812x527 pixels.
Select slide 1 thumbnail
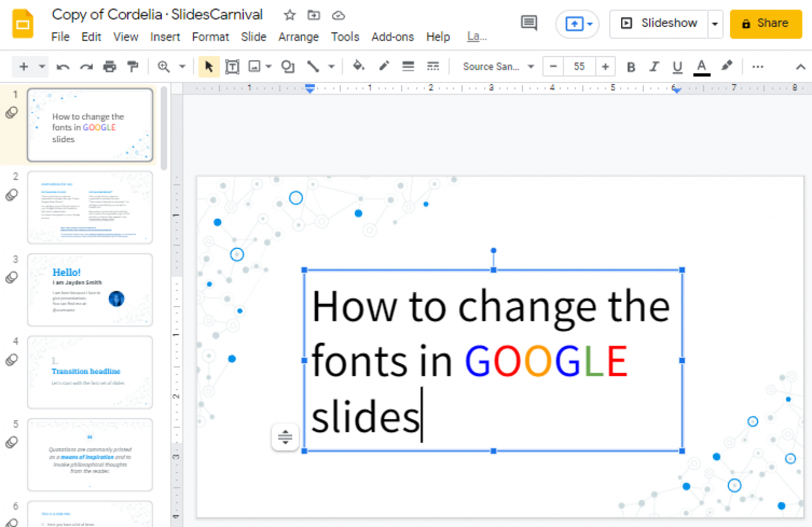(90, 125)
